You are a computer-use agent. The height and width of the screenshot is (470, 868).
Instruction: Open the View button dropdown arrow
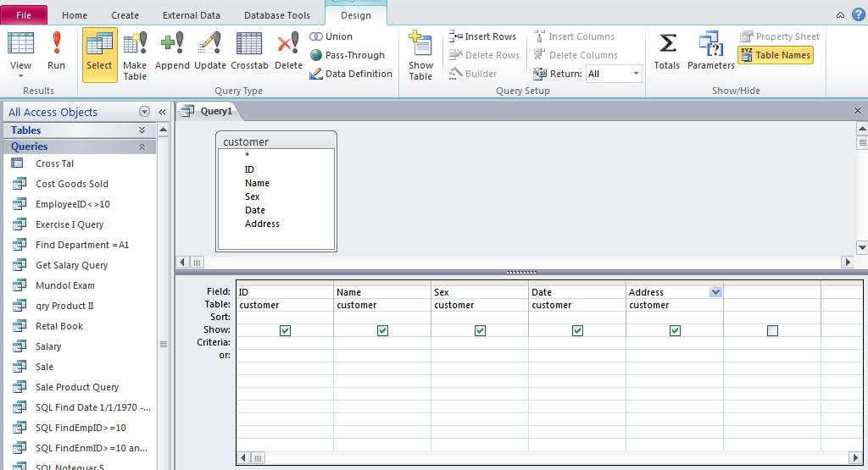[x=20, y=76]
